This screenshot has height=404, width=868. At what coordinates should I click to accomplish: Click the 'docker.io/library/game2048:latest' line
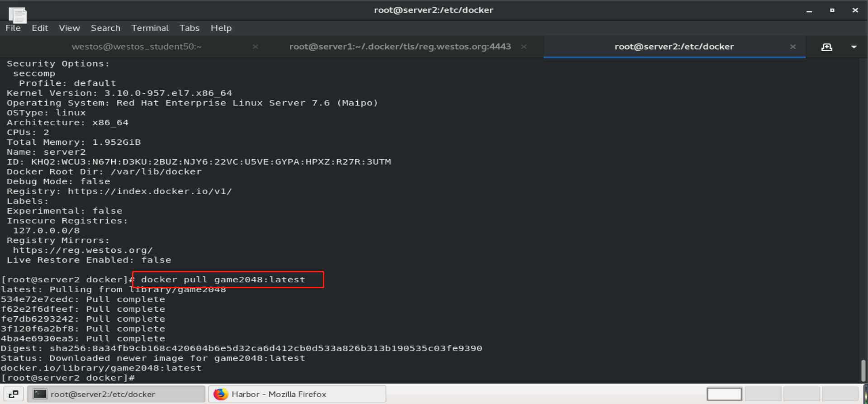click(x=101, y=368)
